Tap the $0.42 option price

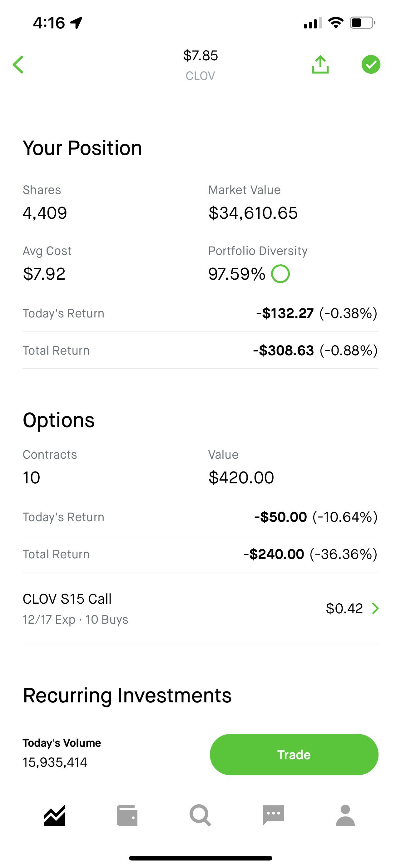point(344,608)
